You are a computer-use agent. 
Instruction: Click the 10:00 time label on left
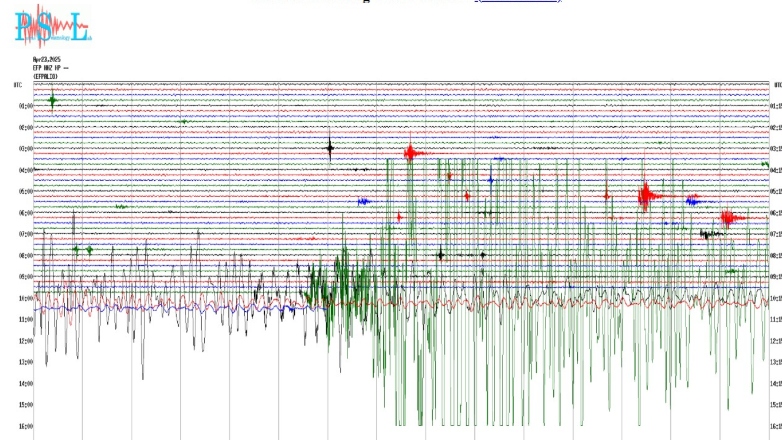[x=26, y=298]
